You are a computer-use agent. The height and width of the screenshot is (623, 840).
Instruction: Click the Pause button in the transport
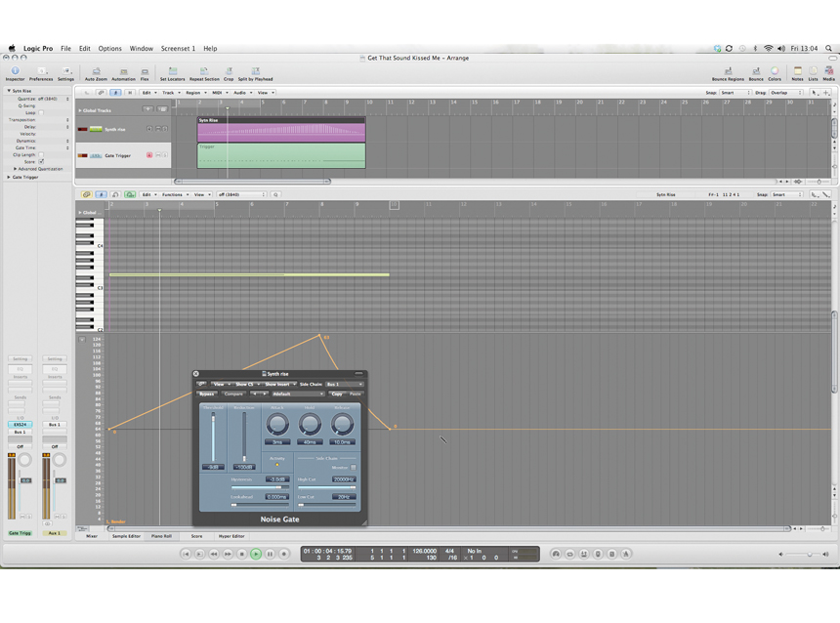[x=270, y=554]
